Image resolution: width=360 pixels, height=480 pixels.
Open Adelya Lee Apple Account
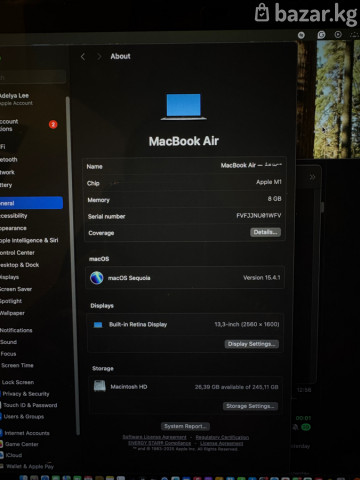click(x=17, y=99)
